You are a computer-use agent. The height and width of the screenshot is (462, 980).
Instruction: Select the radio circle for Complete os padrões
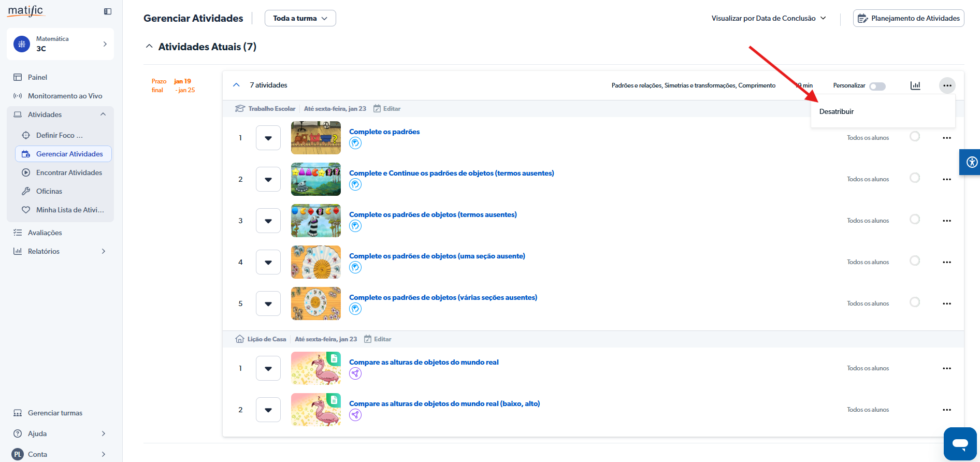[x=915, y=136]
